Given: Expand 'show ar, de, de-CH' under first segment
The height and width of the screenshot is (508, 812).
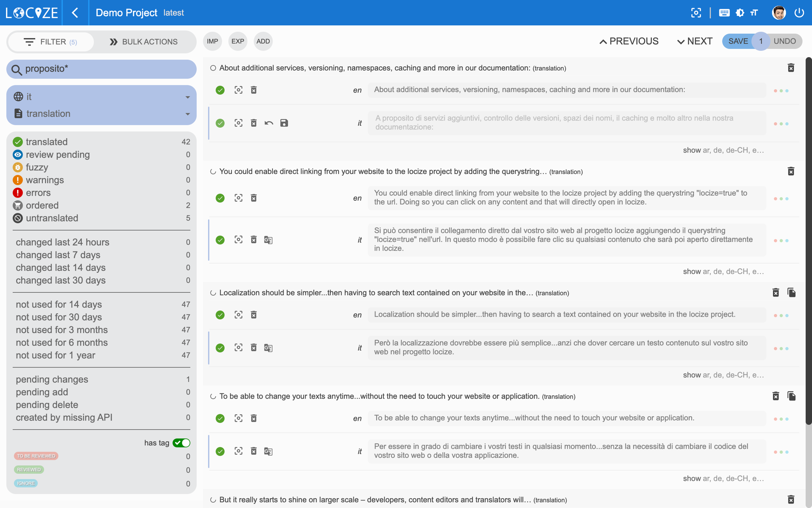Looking at the screenshot, I should (x=723, y=150).
